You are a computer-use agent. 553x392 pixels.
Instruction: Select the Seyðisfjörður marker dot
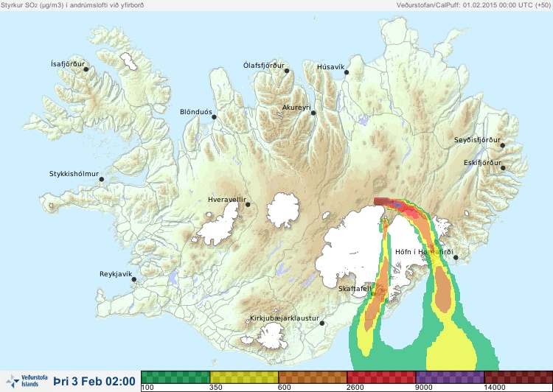503,145
